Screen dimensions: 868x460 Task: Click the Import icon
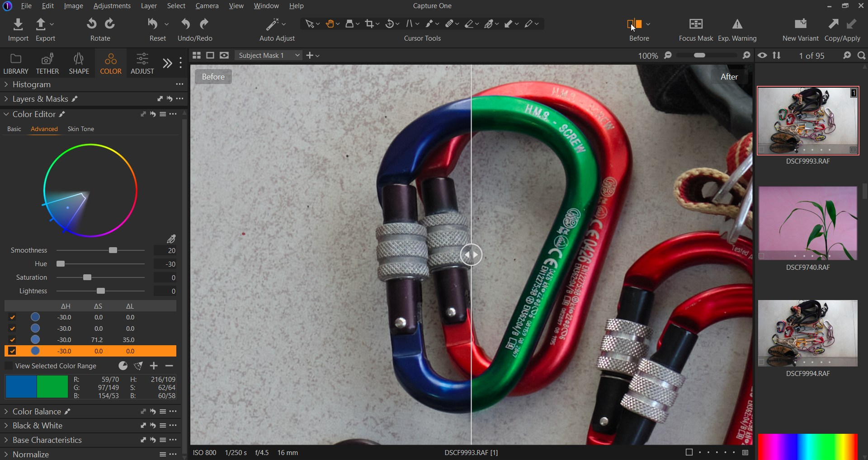[x=18, y=24]
